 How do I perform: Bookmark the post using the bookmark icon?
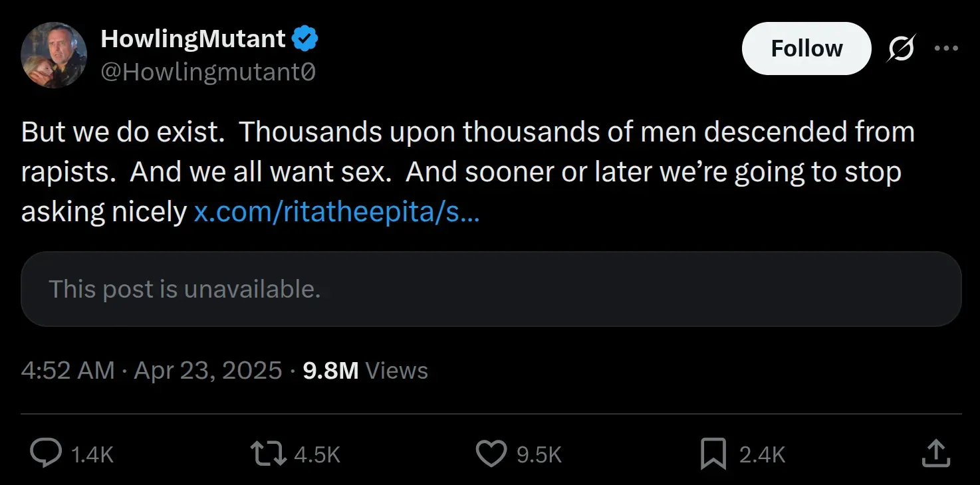click(x=713, y=454)
